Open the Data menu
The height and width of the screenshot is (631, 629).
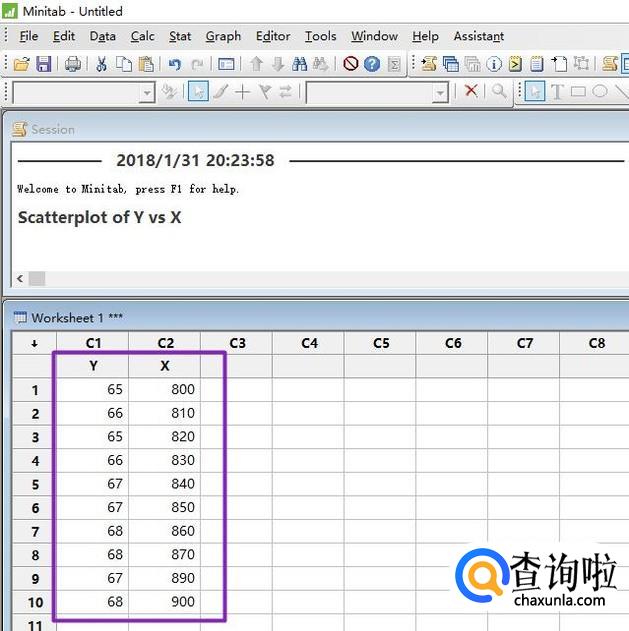[x=103, y=36]
